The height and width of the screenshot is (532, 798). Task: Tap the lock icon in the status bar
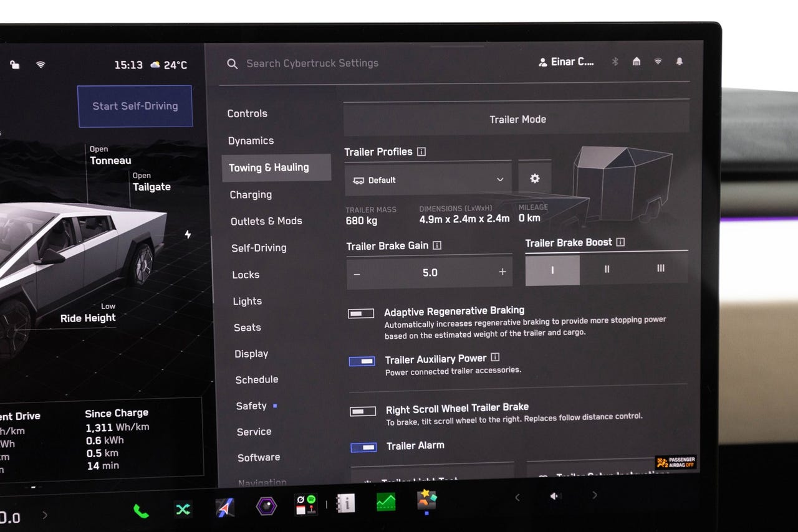point(14,65)
